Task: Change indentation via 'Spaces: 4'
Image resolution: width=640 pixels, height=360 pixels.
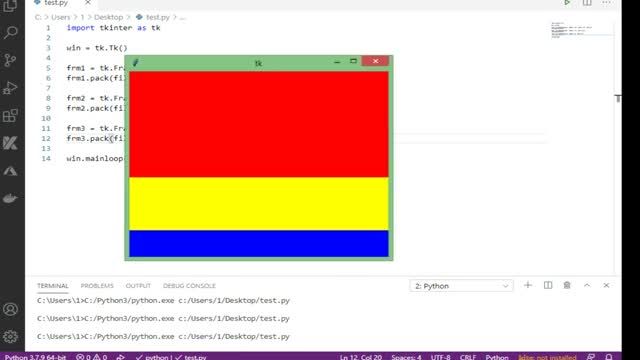Action: click(x=406, y=357)
